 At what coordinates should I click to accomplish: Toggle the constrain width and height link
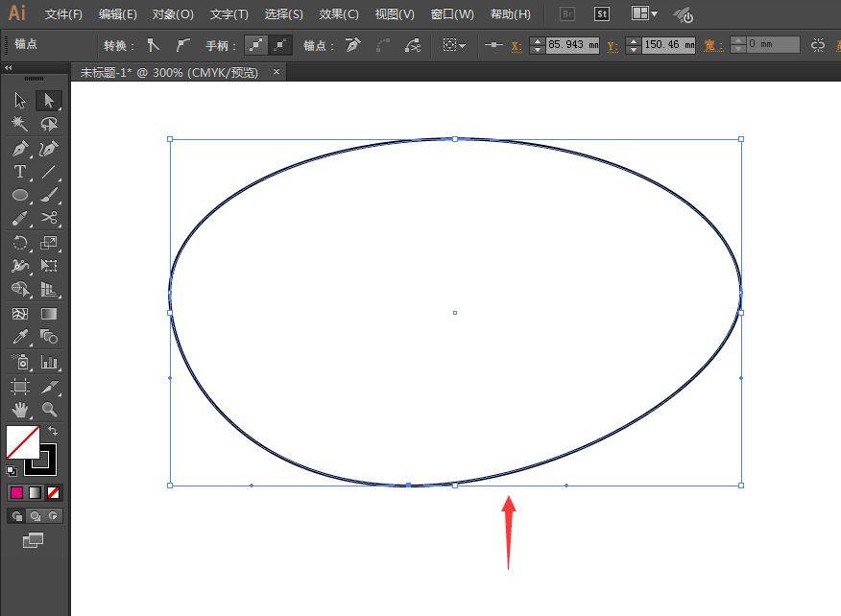[817, 45]
